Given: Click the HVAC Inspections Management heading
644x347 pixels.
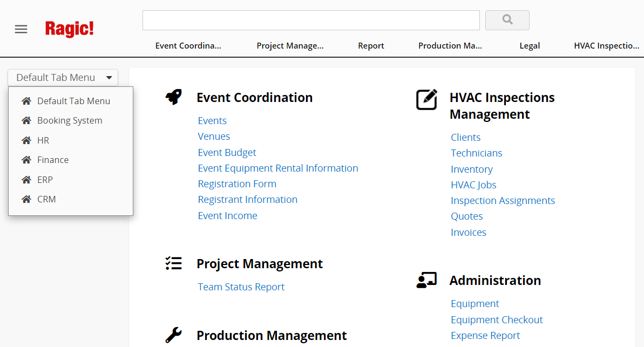Looking at the screenshot, I should (502, 106).
